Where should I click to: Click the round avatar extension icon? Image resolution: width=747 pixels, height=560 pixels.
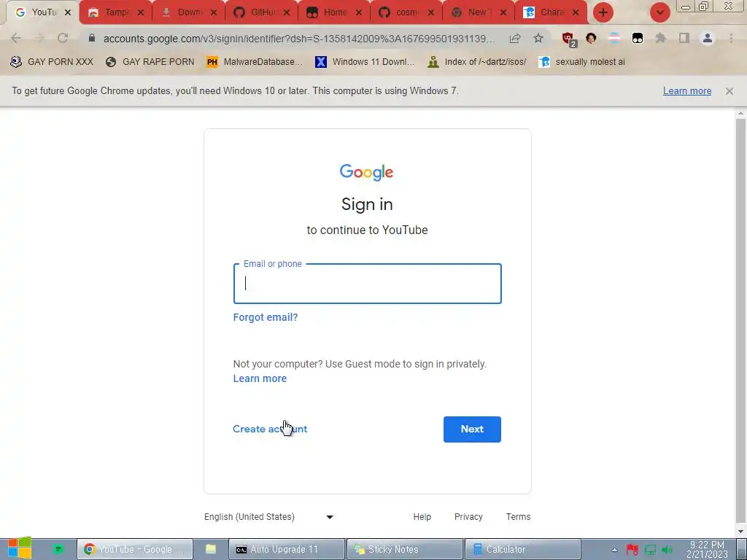[591, 39]
